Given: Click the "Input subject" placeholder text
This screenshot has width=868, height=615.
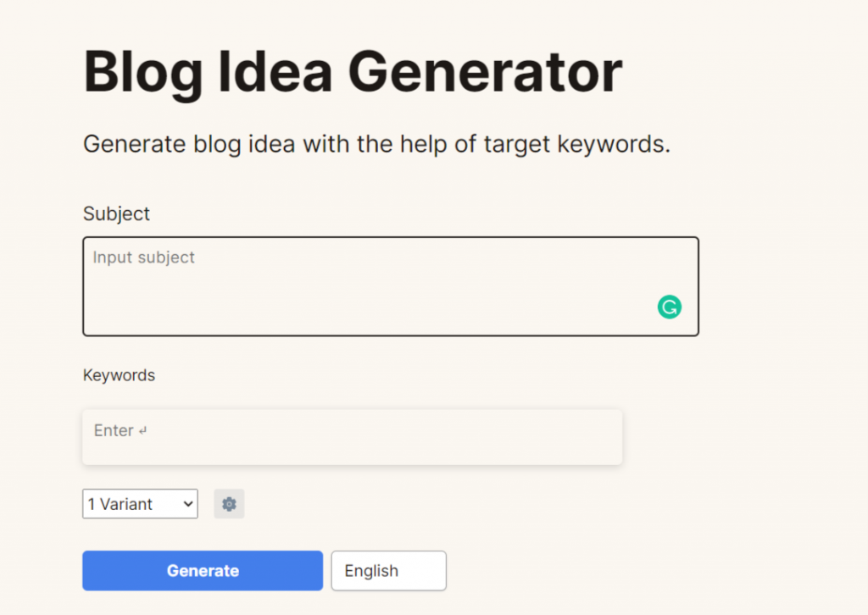Looking at the screenshot, I should (x=144, y=258).
